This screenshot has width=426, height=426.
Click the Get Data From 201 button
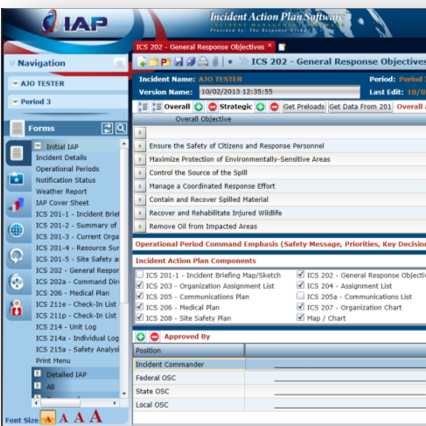tap(360, 107)
